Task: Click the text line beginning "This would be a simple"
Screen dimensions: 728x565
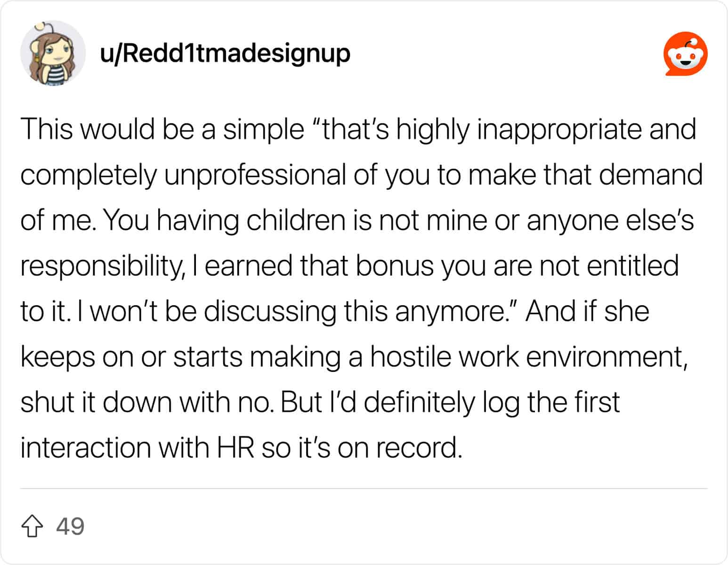Action: (x=358, y=129)
